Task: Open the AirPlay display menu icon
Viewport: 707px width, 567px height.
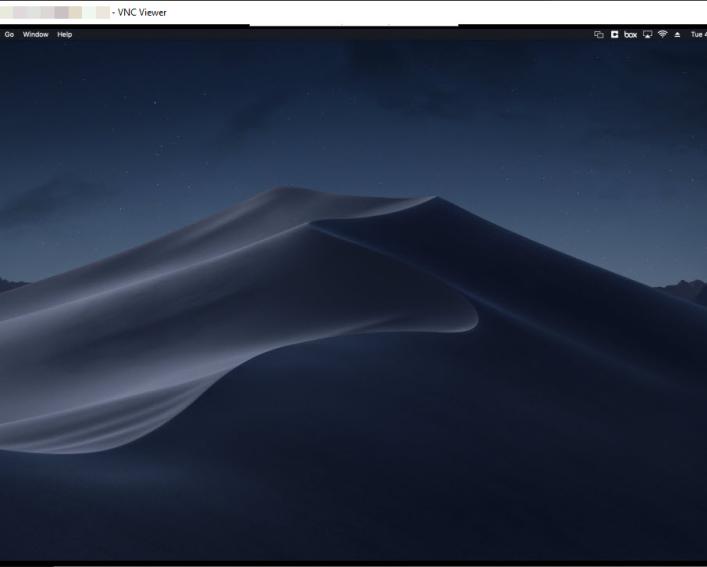Action: (647, 34)
